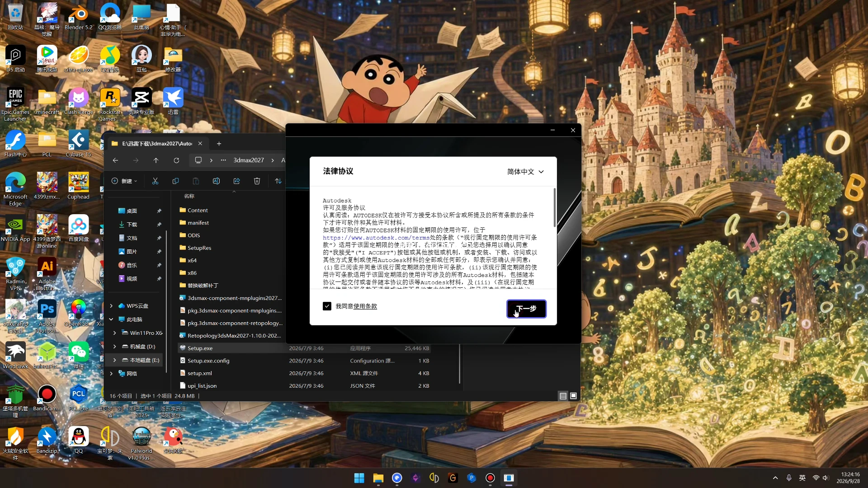Check the agree to terms checkbox

pyautogui.click(x=327, y=306)
